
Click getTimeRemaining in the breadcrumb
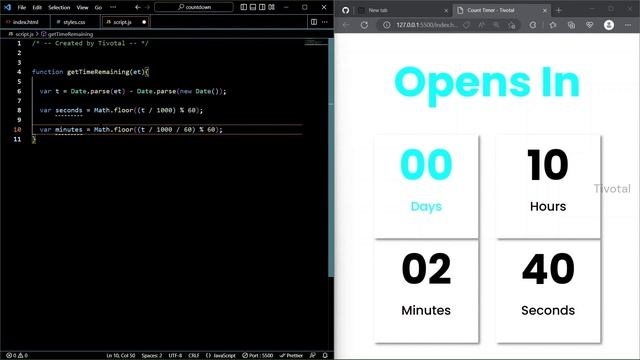(70, 34)
